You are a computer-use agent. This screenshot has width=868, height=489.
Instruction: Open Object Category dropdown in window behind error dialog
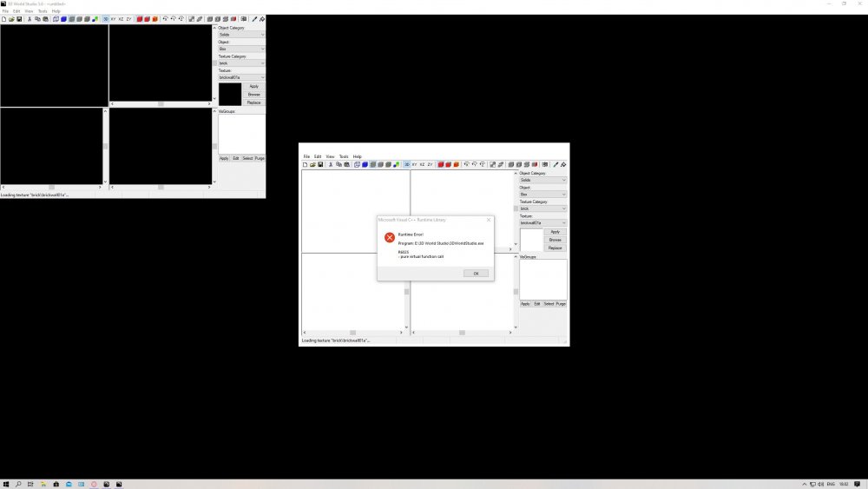(x=542, y=180)
